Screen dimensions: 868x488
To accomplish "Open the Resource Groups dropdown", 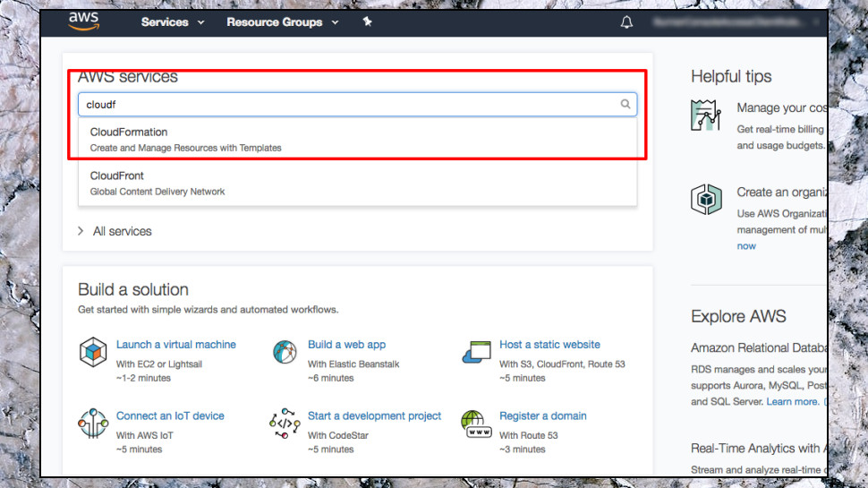I will click(x=282, y=22).
